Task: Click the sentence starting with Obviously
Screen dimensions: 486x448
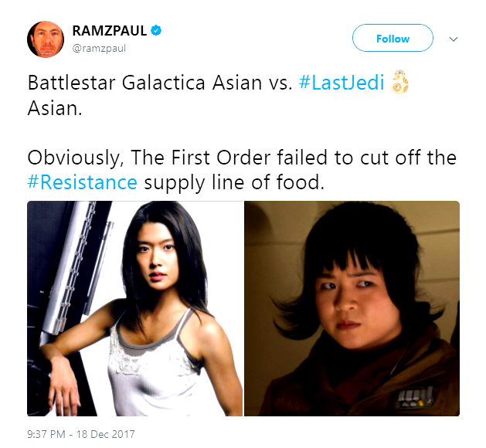Action: tap(242, 170)
